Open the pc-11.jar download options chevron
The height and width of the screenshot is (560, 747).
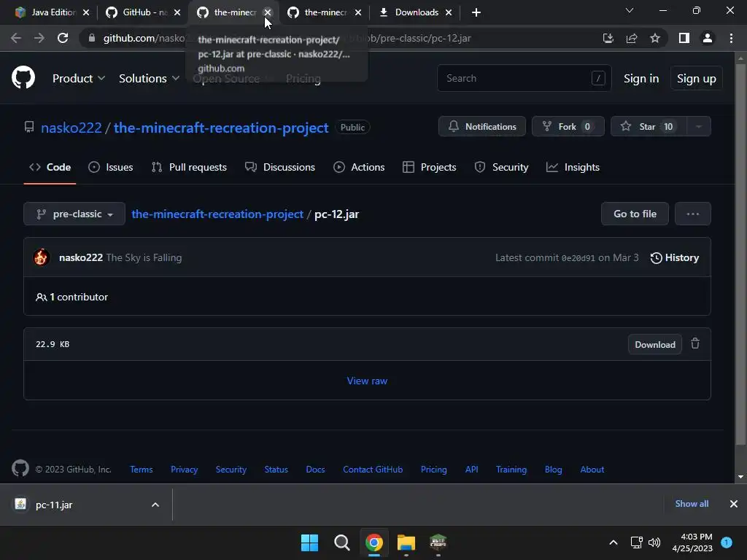click(155, 505)
